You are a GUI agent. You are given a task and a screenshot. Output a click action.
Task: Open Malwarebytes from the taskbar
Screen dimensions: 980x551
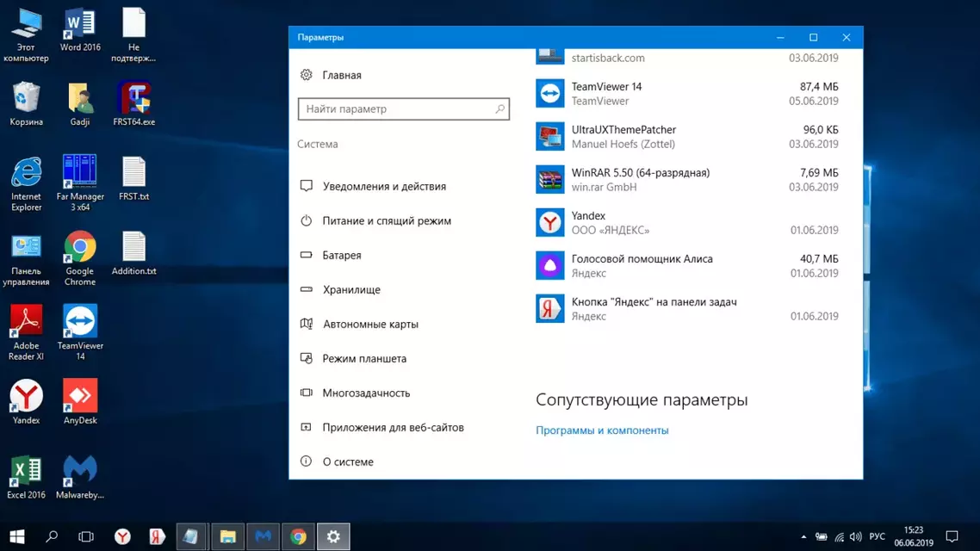264,536
